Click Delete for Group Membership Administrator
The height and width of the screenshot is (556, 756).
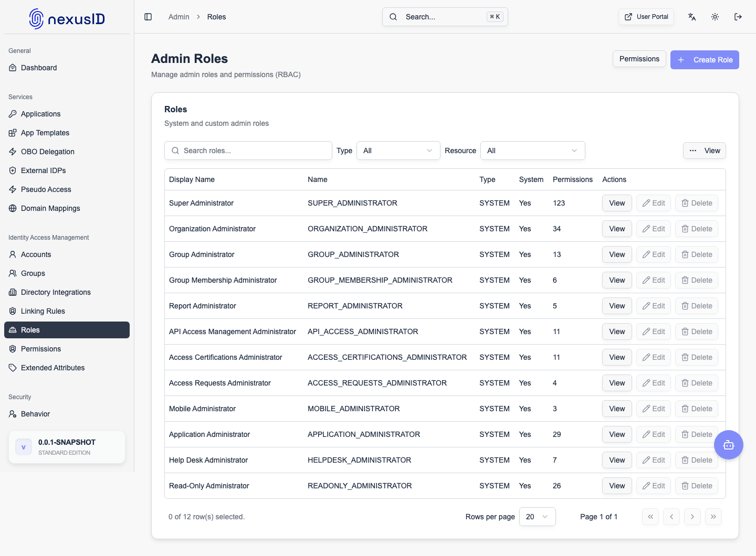coord(697,280)
